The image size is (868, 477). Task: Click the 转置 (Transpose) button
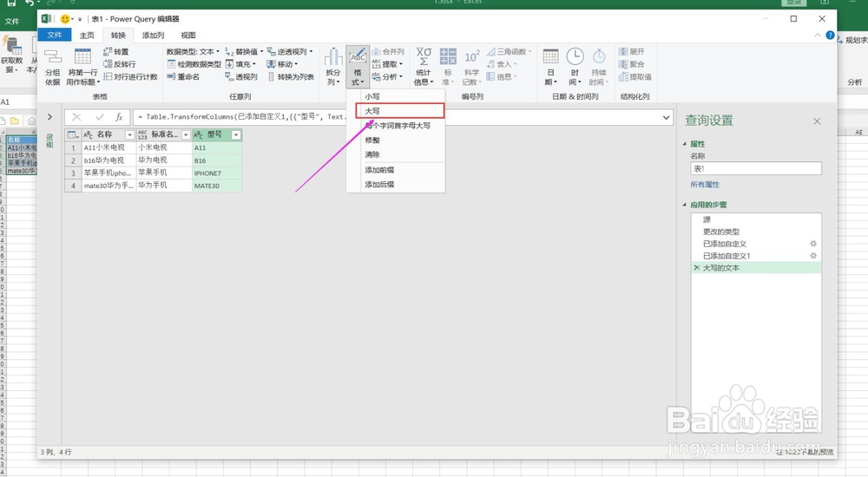(115, 51)
